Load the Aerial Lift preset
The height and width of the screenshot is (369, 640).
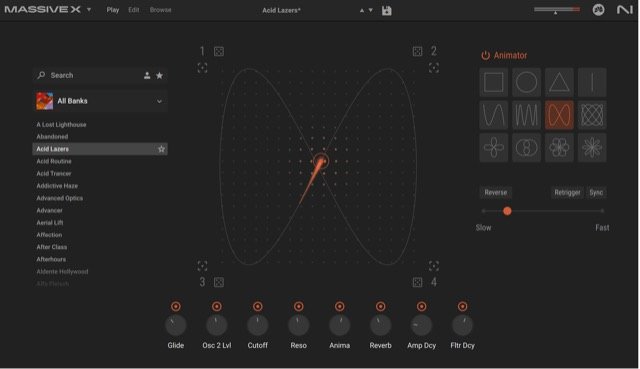50,222
